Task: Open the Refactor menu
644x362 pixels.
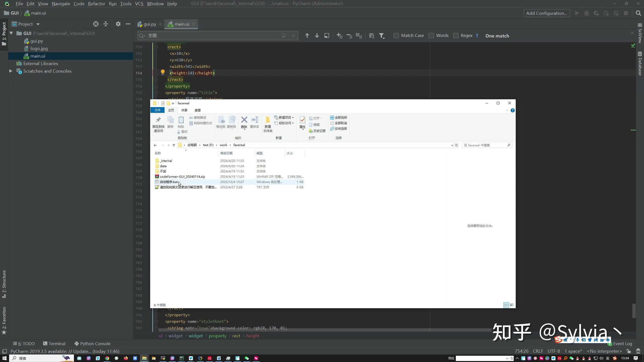Action: pos(96,4)
